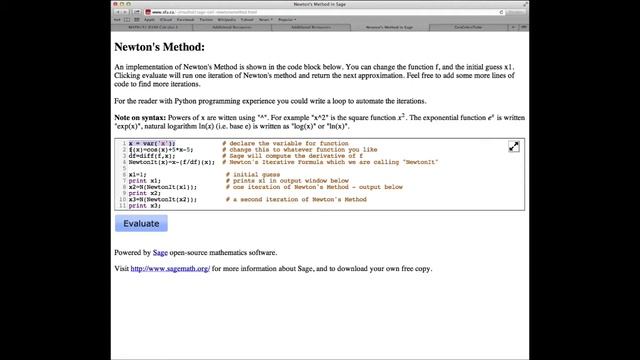This screenshot has height=360, width=640.
Task: Click code line "f(x)=cos(x)+5*x-5;"
Action: (x=161, y=149)
